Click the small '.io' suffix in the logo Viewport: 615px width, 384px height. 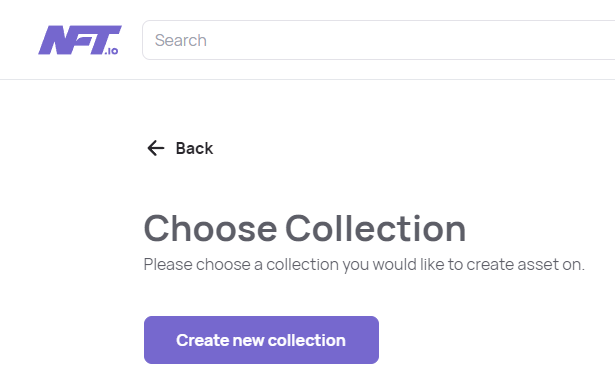[111, 51]
